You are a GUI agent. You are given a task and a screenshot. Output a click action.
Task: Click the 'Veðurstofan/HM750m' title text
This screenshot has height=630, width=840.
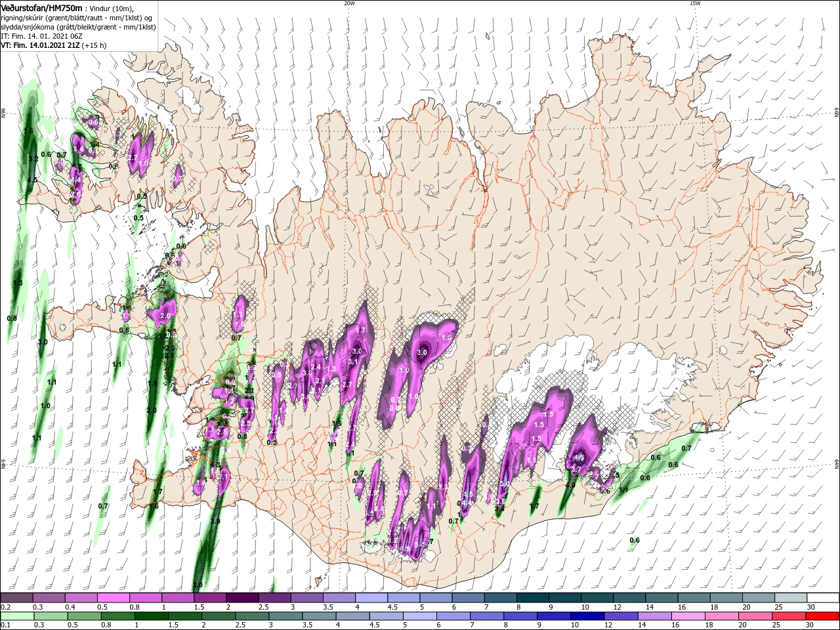pos(41,7)
